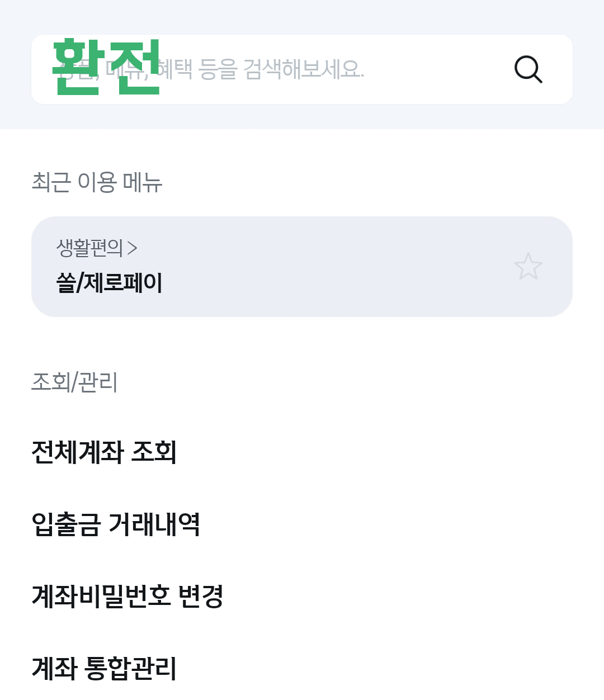Expand the 생활편의 category via its chevron

[x=133, y=249]
